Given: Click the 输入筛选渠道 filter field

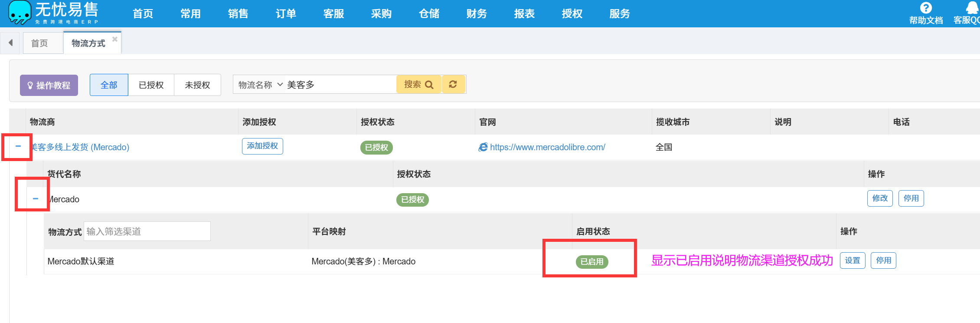Looking at the screenshot, I should pyautogui.click(x=147, y=231).
